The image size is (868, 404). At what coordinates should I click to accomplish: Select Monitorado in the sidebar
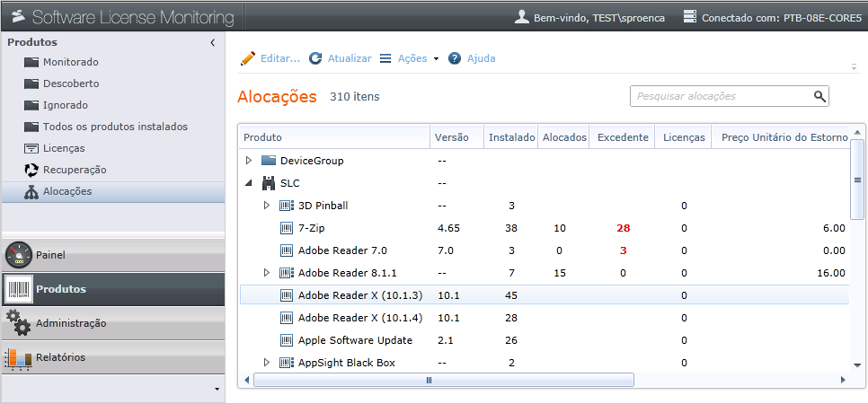pyautogui.click(x=70, y=62)
